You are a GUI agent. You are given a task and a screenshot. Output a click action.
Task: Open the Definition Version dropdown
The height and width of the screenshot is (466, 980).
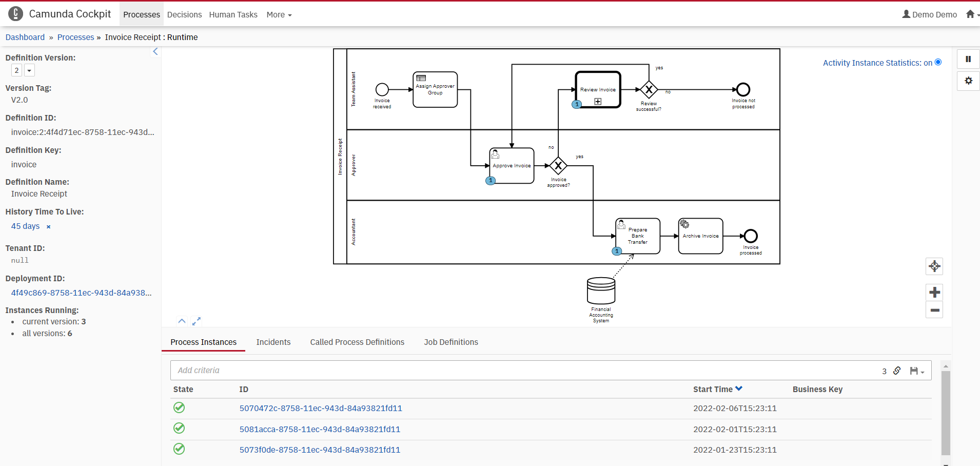coord(29,70)
